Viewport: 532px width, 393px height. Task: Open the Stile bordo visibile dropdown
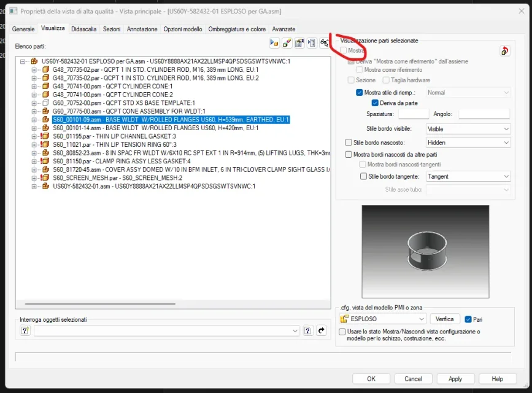tap(468, 129)
